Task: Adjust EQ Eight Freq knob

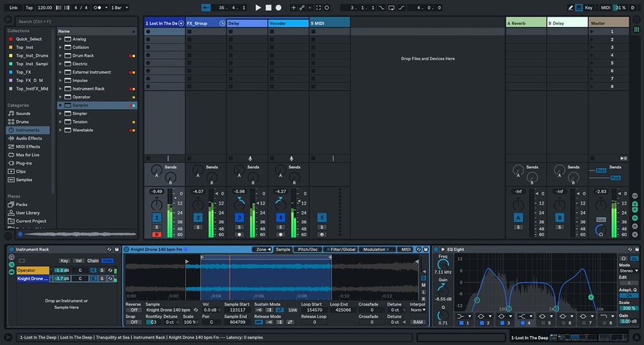Action: (443, 265)
